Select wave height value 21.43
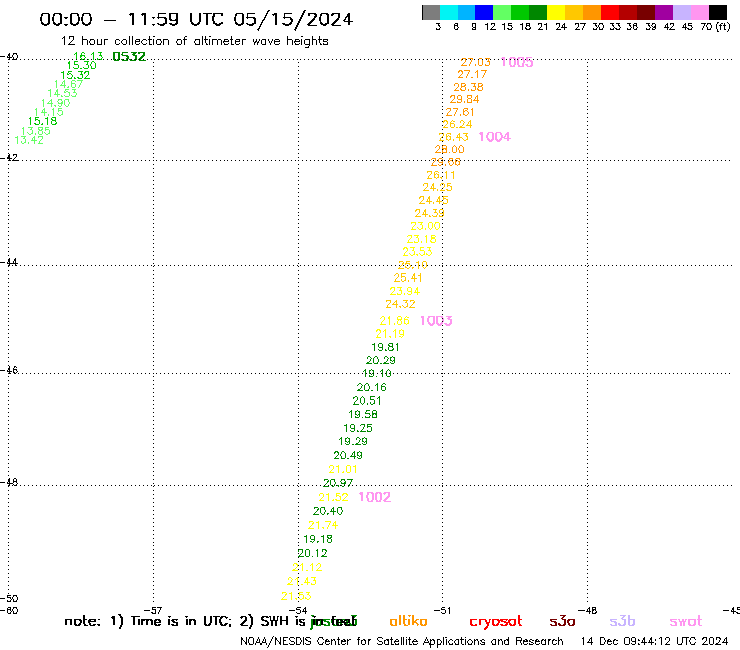 [x=302, y=582]
